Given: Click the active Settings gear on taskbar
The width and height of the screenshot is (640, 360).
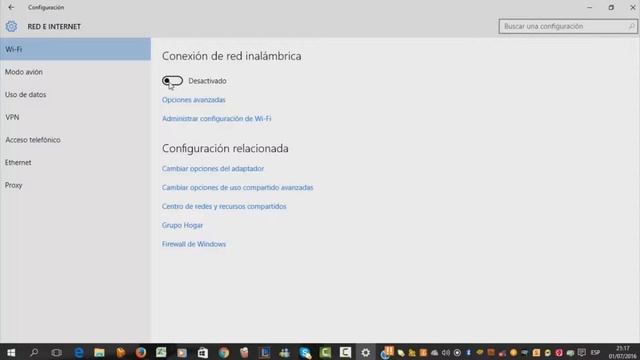Looking at the screenshot, I should 366,352.
